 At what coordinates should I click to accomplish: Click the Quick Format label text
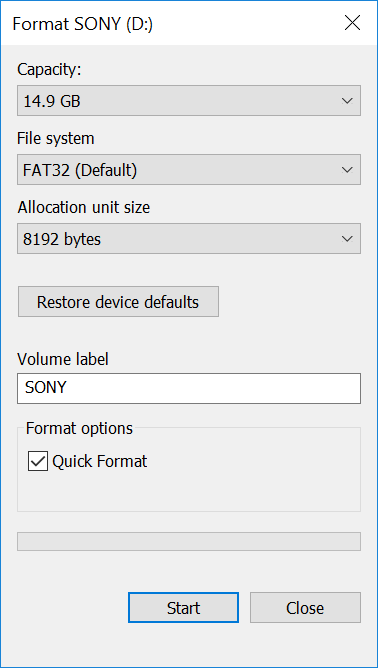(100, 461)
